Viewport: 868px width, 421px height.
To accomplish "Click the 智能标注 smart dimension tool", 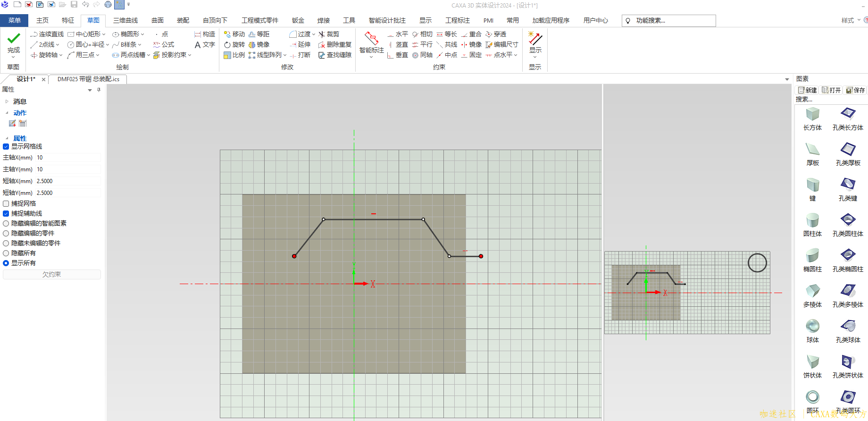I will pyautogui.click(x=372, y=43).
